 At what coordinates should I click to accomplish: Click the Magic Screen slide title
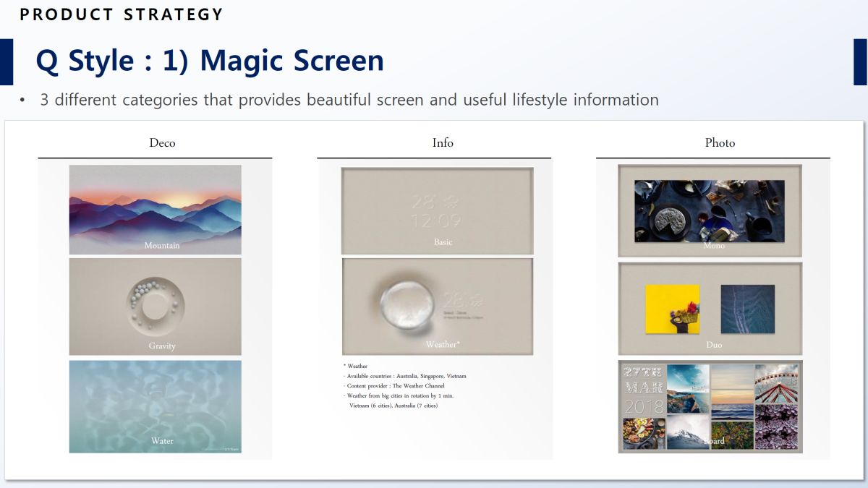click(x=210, y=61)
